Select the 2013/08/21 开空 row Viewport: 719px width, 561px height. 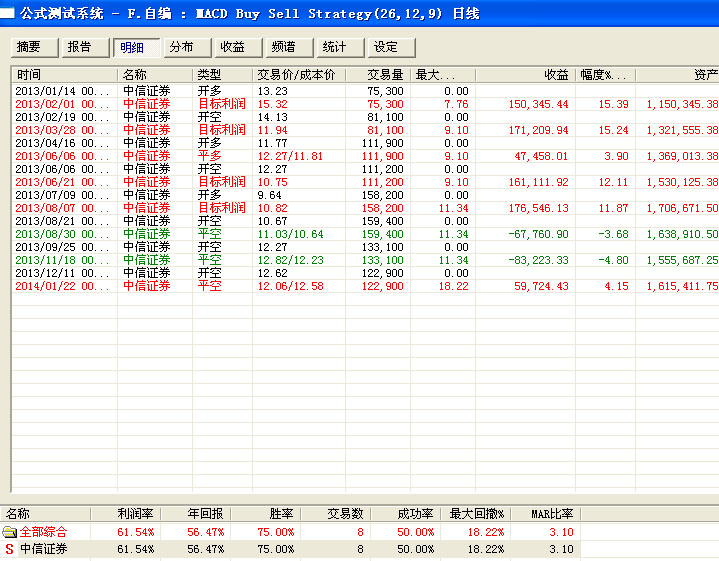365,221
